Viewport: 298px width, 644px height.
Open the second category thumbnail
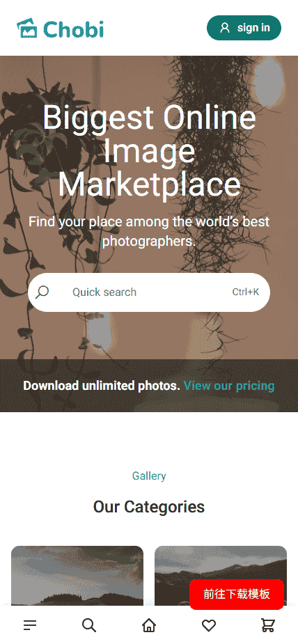[221, 576]
